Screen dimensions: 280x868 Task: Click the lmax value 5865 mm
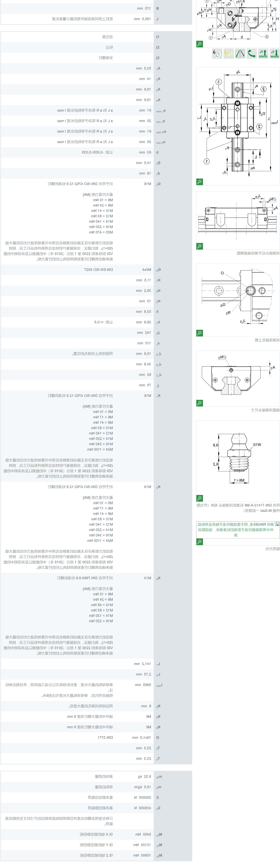[x=143, y=685]
